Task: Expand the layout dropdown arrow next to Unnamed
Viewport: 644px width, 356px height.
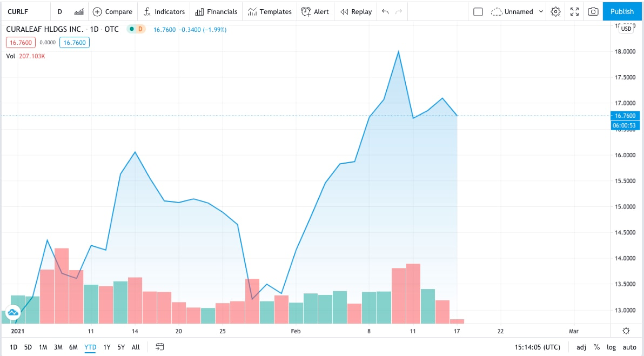Action: point(541,12)
